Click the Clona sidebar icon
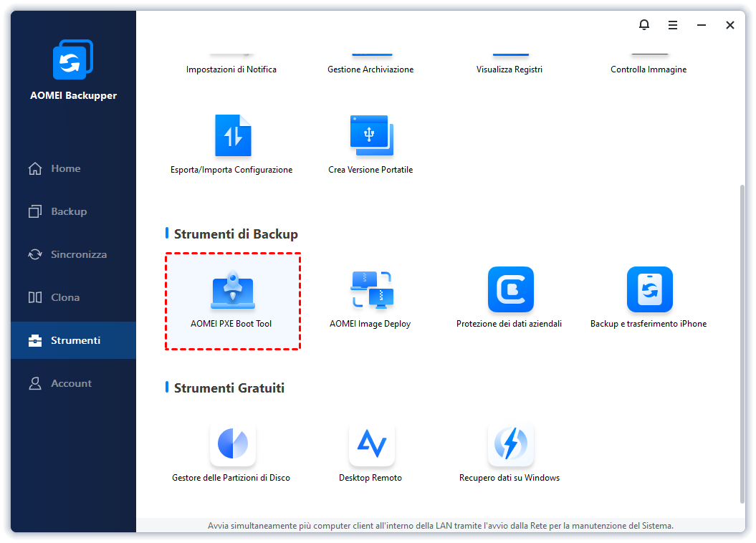The image size is (756, 543). coord(34,297)
